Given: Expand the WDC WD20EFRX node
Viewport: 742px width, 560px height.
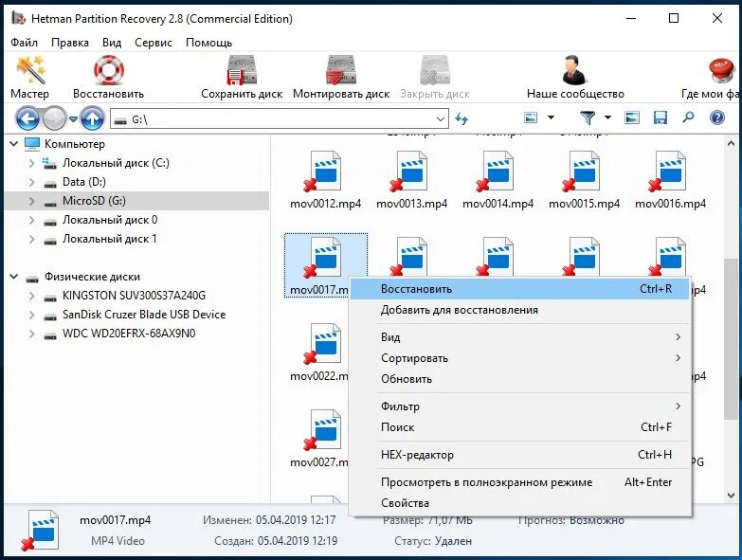Looking at the screenshot, I should click(x=31, y=334).
